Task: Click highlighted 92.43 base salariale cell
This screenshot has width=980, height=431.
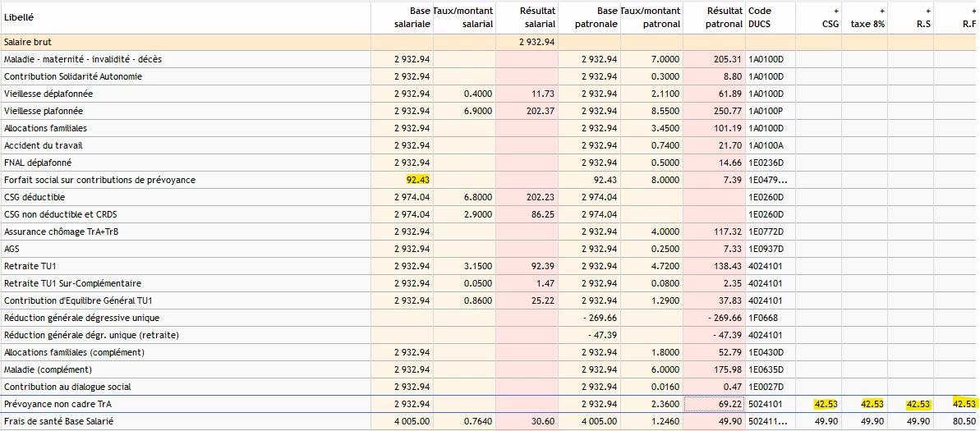Action: point(417,180)
